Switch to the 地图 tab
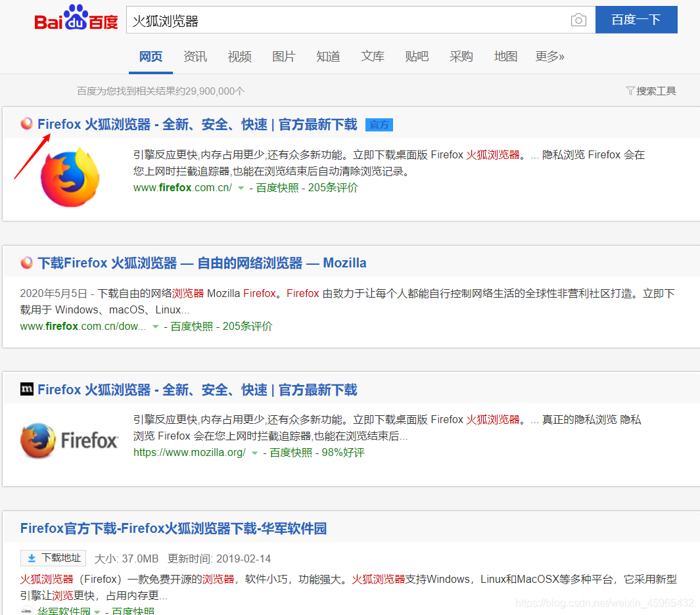The width and height of the screenshot is (700, 615). pos(506,57)
